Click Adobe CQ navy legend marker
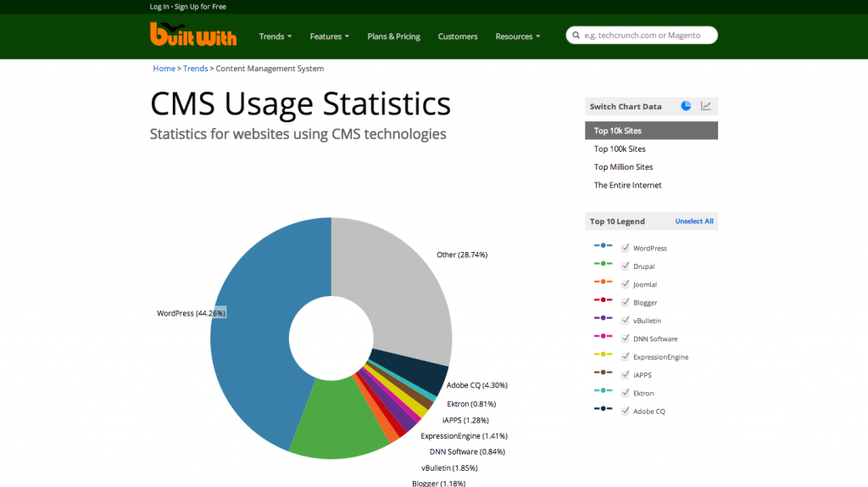This screenshot has height=487, width=868. (603, 408)
